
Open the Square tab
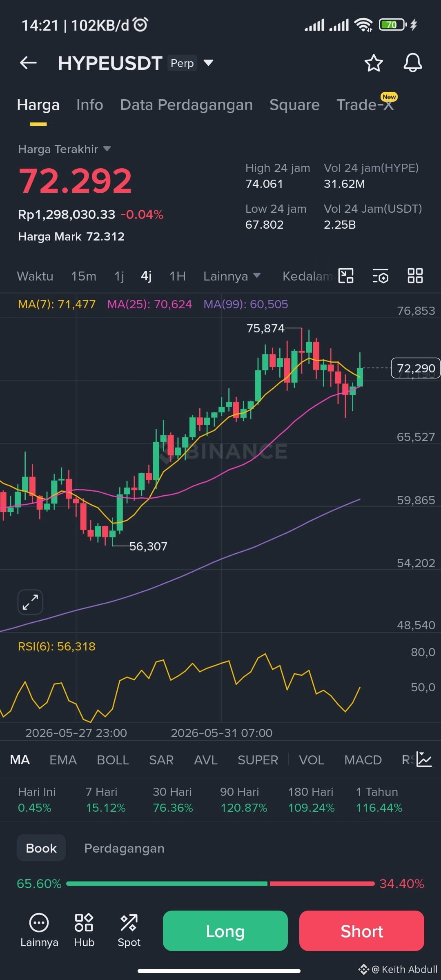point(294,105)
